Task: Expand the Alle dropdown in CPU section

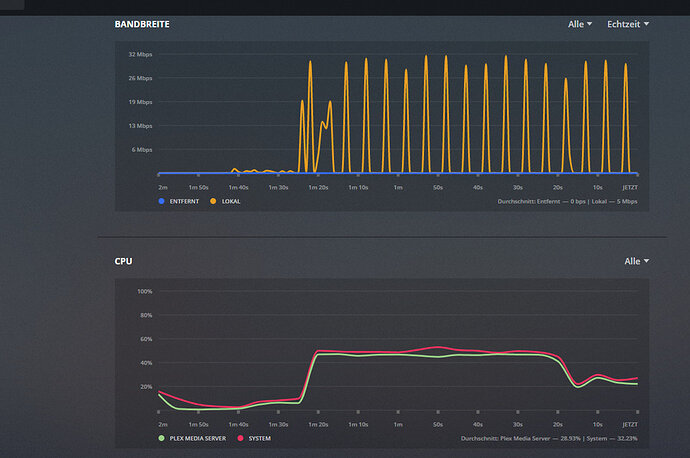Action: [636, 261]
